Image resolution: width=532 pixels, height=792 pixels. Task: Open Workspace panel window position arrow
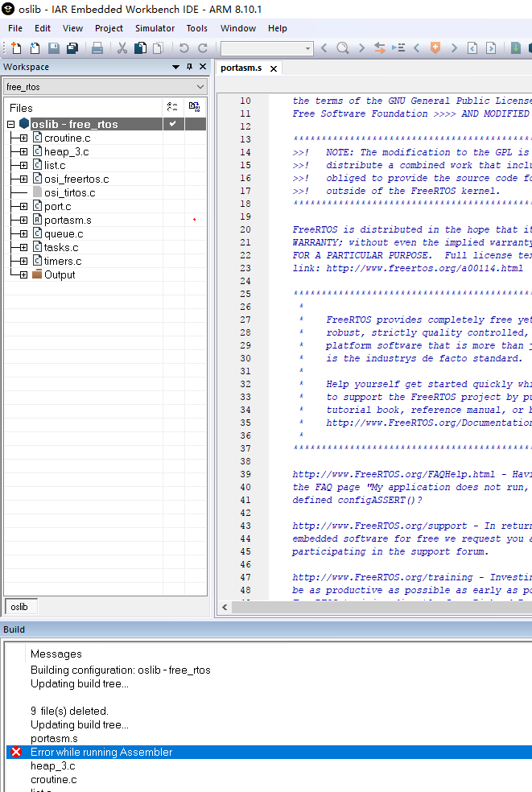[175, 67]
